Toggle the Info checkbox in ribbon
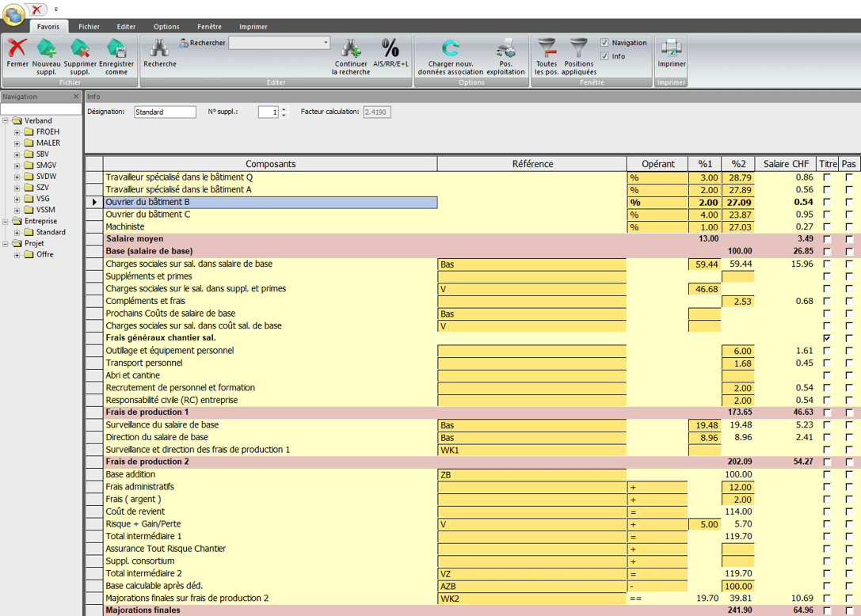This screenshot has height=616, width=861. pyautogui.click(x=604, y=56)
